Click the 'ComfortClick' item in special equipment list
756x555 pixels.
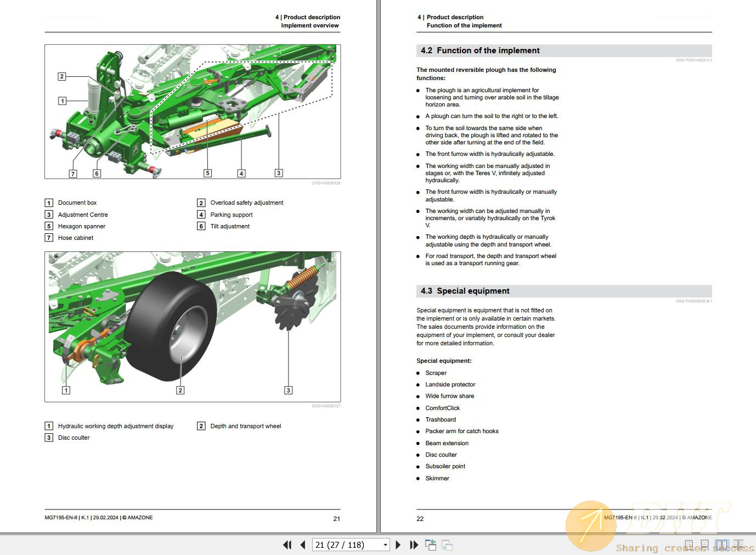[x=442, y=408]
